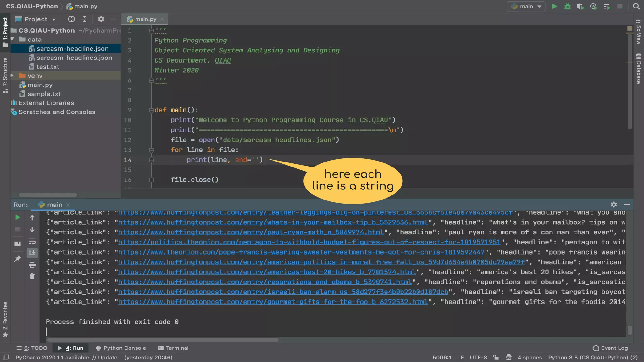Toggle scroll to end in Run console
644x362 pixels.
pos(32,253)
